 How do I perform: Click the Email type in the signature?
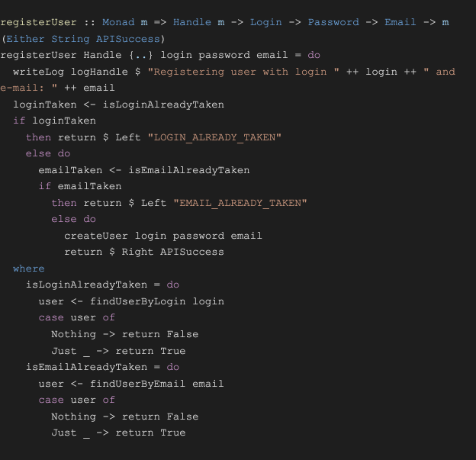[x=400, y=22]
